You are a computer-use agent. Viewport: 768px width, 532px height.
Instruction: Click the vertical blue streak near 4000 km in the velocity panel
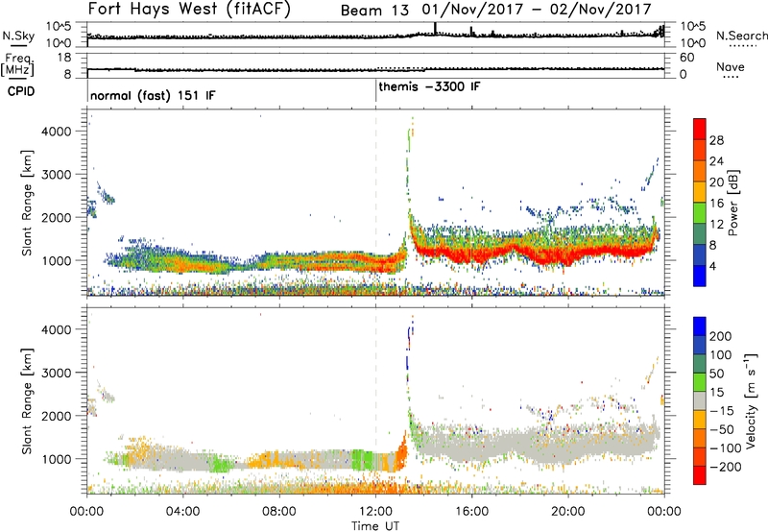[409, 340]
